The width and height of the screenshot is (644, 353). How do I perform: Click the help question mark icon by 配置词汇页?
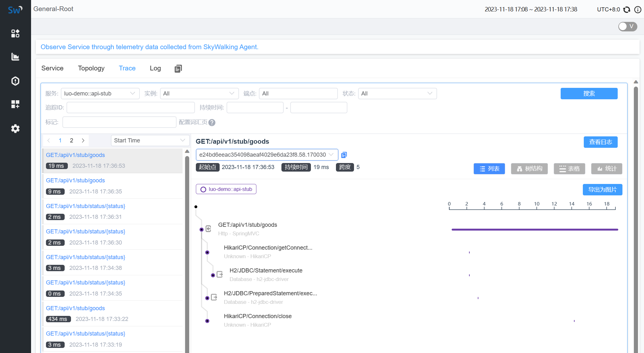[x=212, y=122]
